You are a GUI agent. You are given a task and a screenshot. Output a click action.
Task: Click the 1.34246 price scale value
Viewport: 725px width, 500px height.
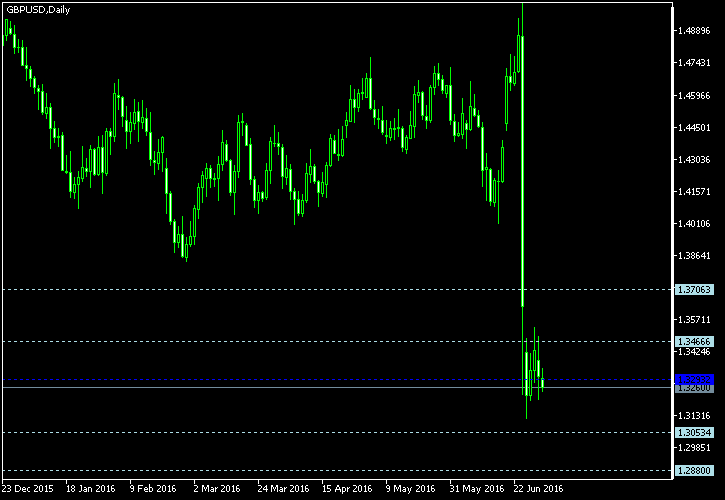(x=694, y=352)
